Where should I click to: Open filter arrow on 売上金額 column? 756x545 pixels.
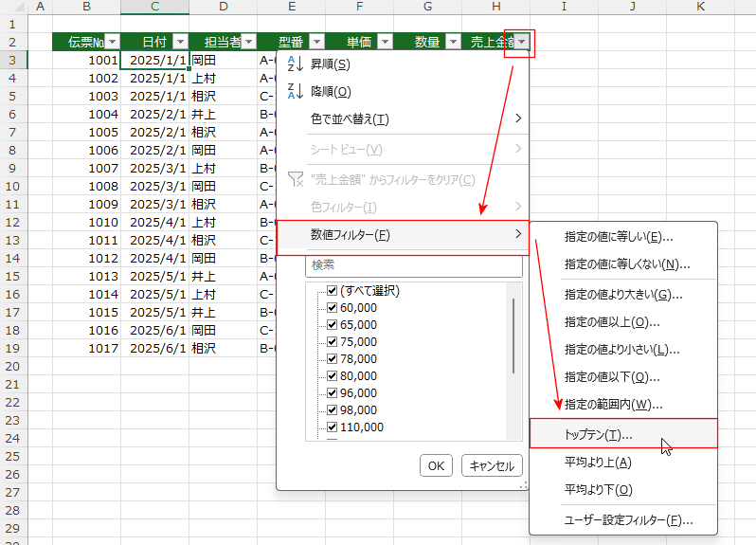pos(522,42)
